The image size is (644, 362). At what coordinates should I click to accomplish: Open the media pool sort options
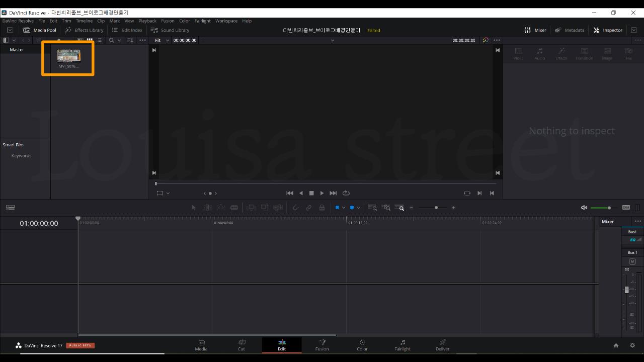(x=130, y=40)
